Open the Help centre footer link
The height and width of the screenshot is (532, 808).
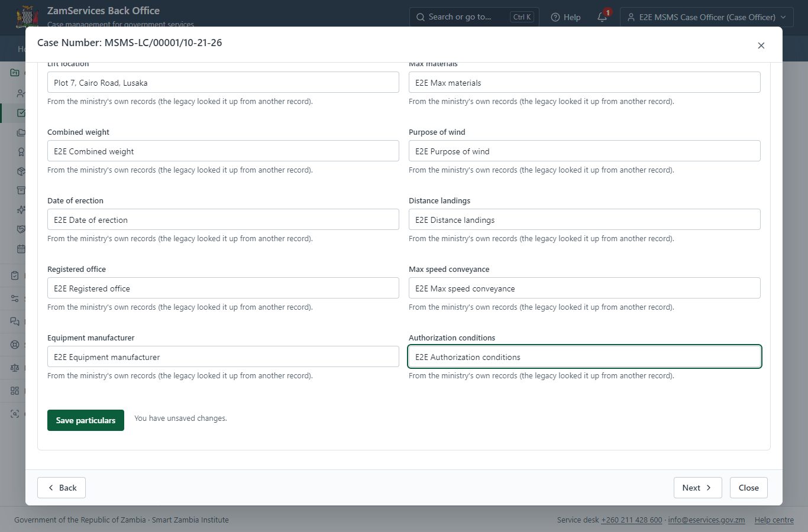774,520
